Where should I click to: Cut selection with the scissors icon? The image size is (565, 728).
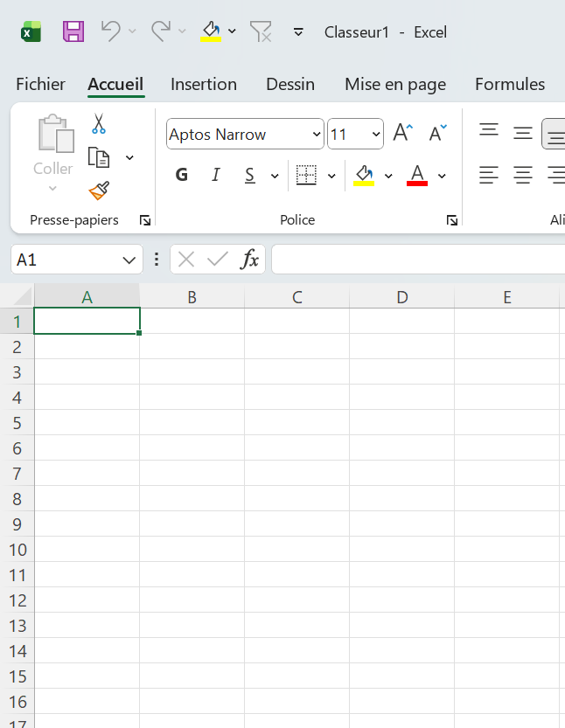click(x=99, y=123)
